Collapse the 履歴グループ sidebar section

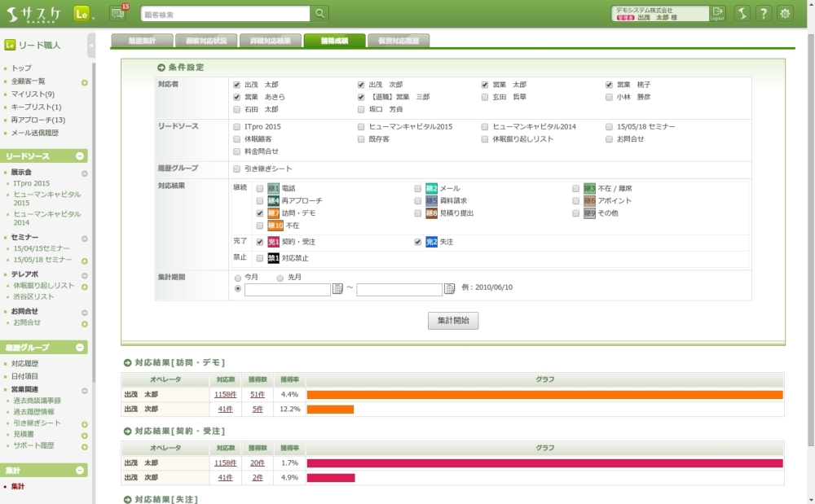80,348
